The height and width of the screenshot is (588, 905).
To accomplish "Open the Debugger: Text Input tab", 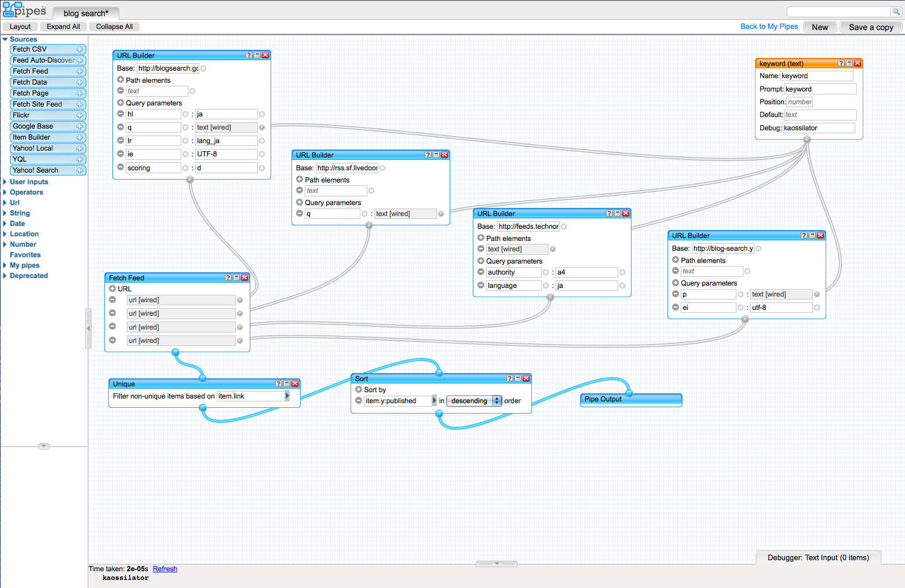I will pos(818,557).
